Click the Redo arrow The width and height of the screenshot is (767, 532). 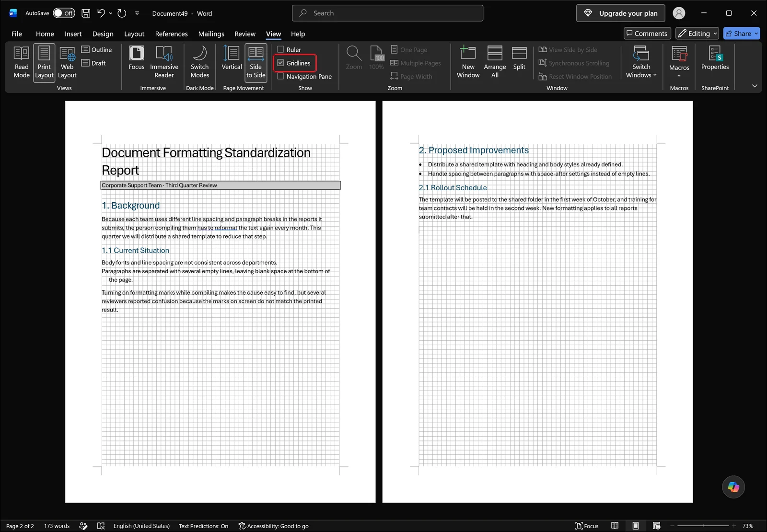point(122,13)
